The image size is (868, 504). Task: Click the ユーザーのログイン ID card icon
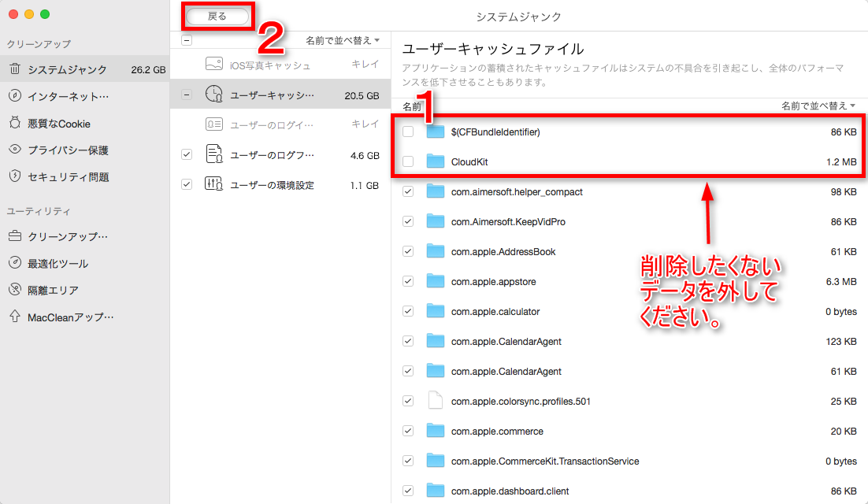coord(213,124)
